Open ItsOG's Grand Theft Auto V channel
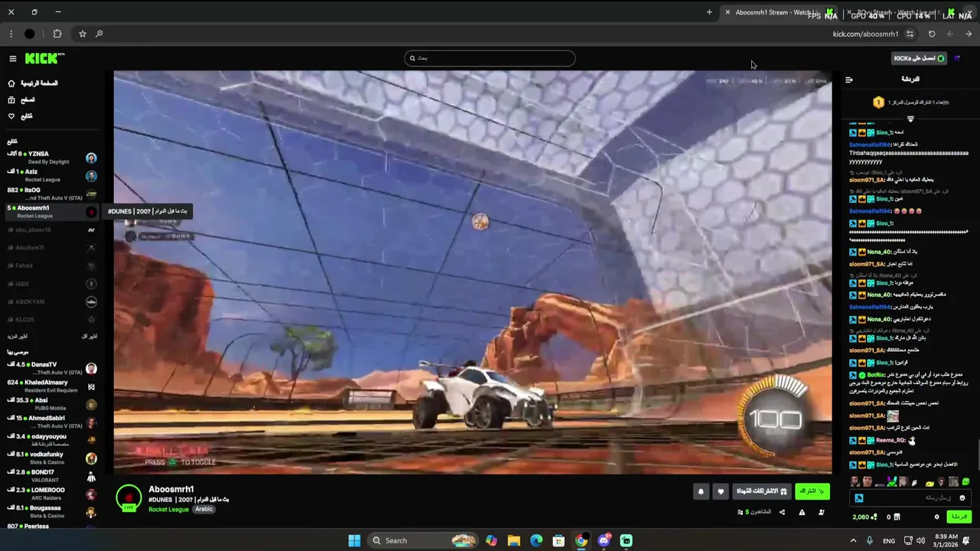 [x=52, y=194]
